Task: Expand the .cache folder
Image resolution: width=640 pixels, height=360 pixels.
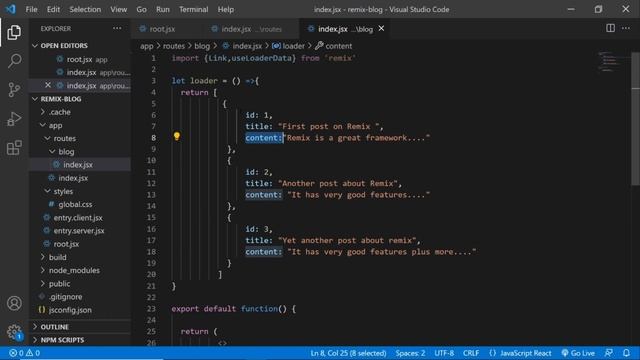Action: point(80,112)
